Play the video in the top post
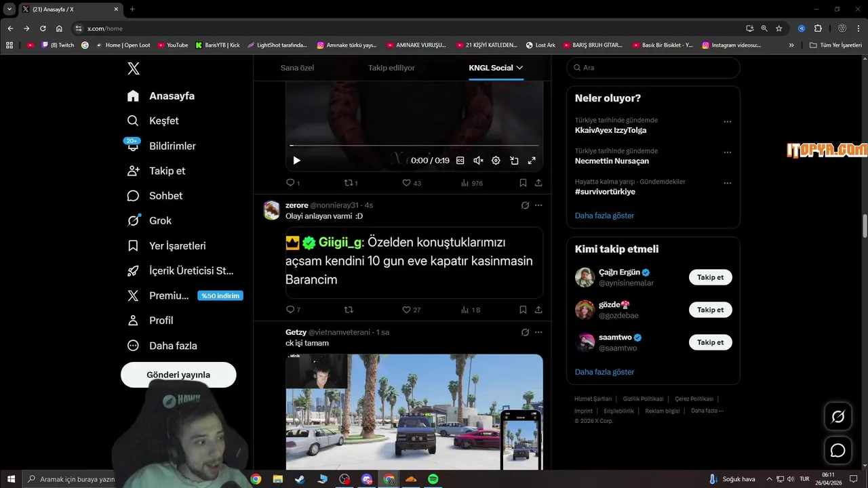The image size is (868, 488). [x=296, y=161]
